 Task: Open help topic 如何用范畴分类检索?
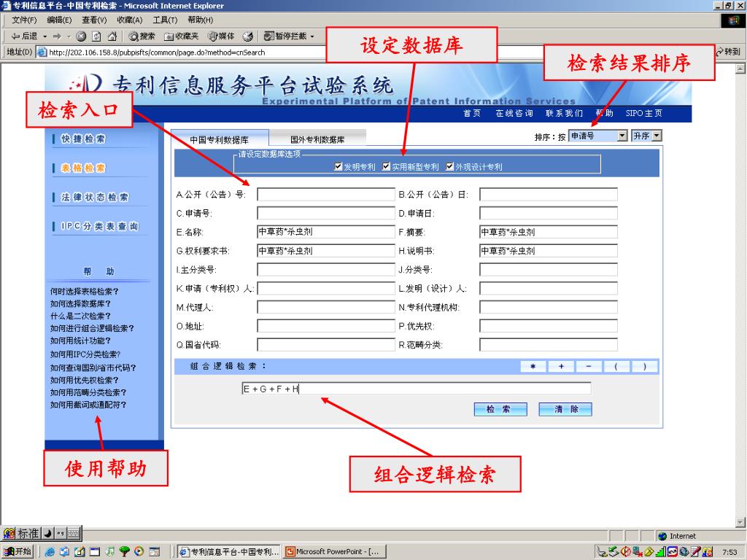tap(88, 392)
